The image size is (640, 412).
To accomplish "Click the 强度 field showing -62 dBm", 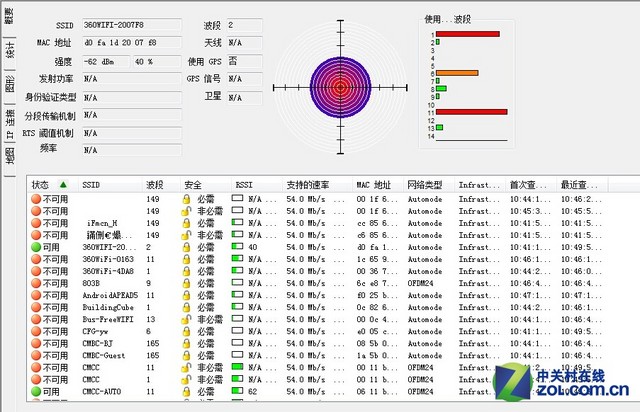I will click(x=106, y=62).
